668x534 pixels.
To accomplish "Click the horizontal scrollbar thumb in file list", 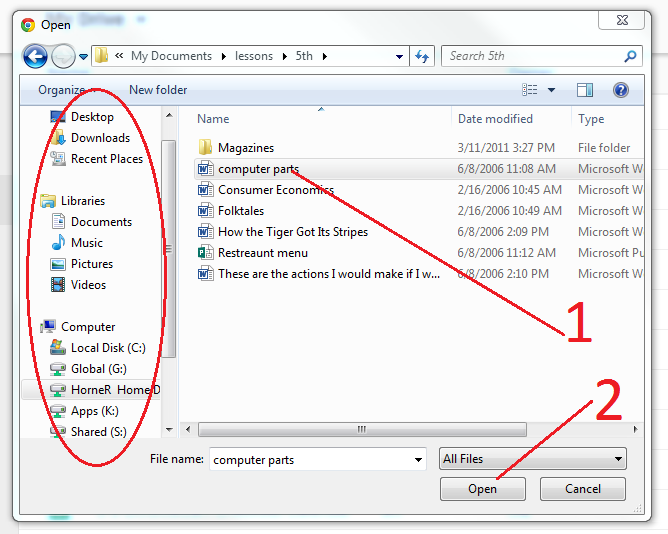I will click(x=362, y=429).
